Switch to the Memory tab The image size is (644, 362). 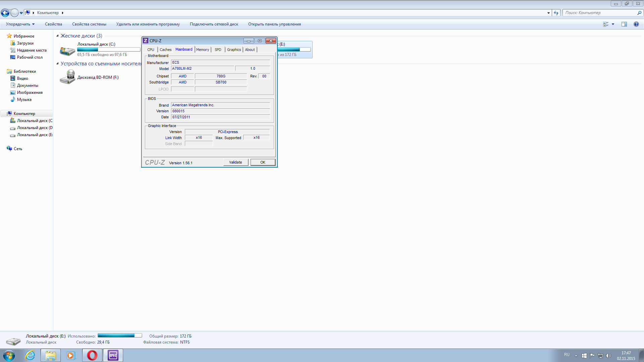point(203,50)
